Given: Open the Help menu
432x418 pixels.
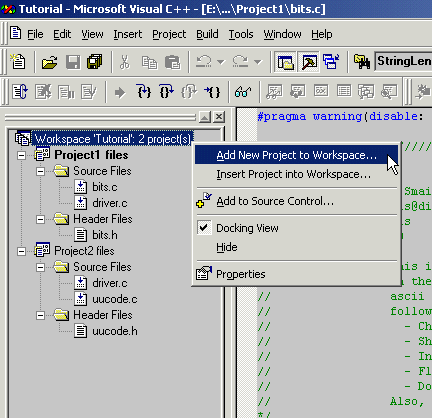Looking at the screenshot, I should (322, 34).
